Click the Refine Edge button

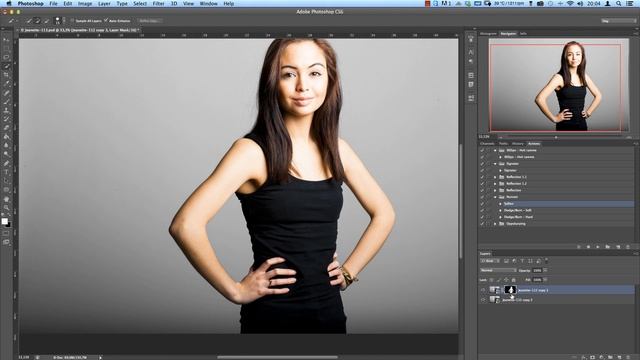149,20
